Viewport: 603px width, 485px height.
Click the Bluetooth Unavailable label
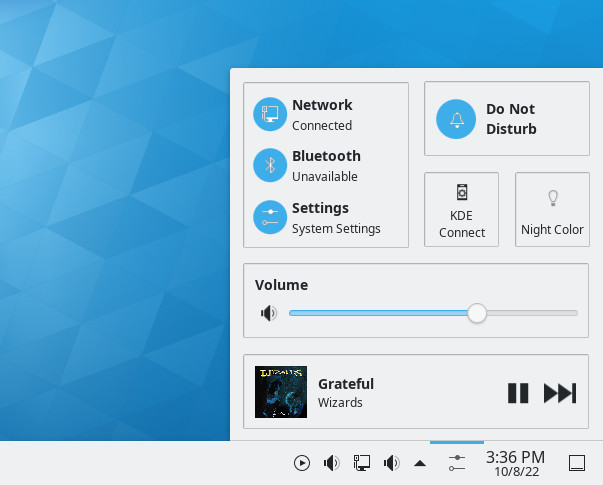click(x=326, y=166)
